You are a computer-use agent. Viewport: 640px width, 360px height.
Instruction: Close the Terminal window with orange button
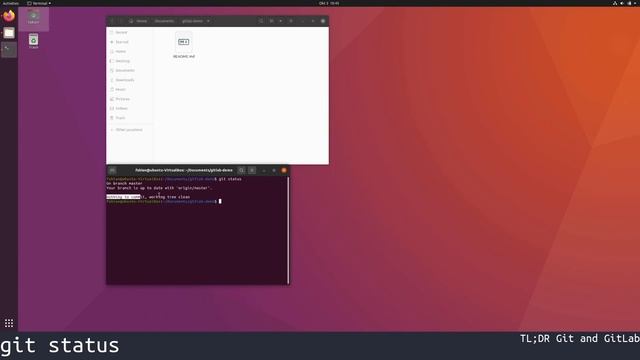click(x=284, y=170)
